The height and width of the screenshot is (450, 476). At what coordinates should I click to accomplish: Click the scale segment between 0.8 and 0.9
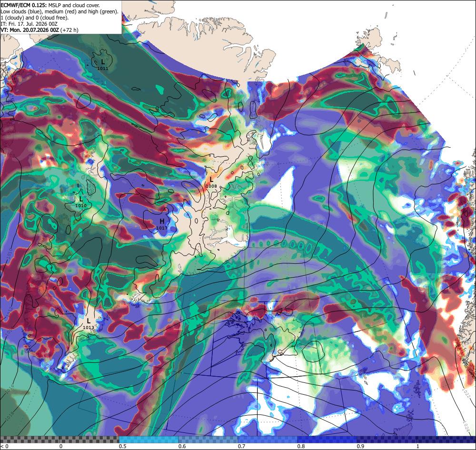pos(327,440)
